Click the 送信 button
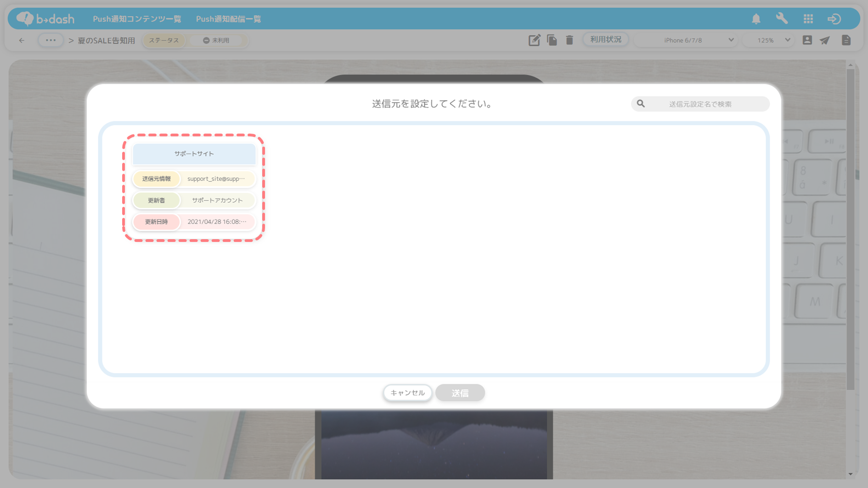Viewport: 868px width, 488px height. pos(460,393)
